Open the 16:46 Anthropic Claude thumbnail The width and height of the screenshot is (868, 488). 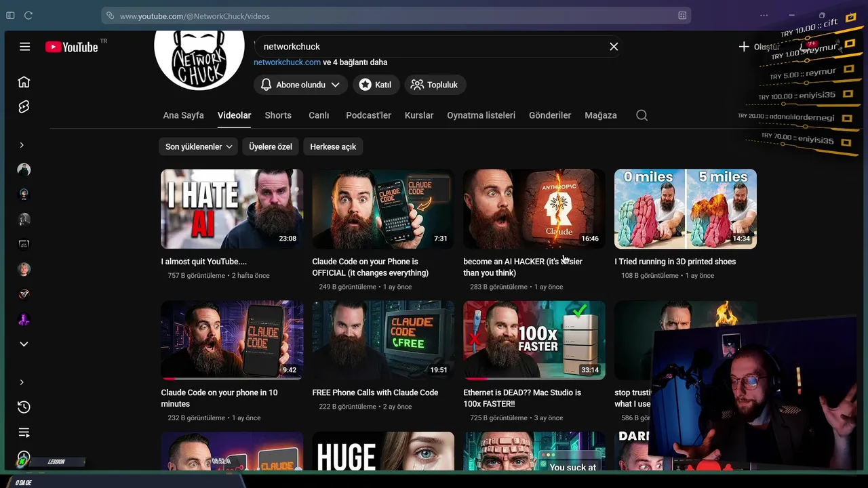[534, 209]
